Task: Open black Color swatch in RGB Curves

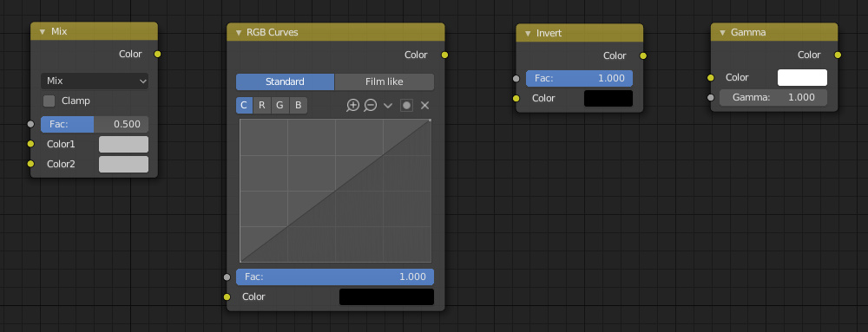Action: coord(386,296)
